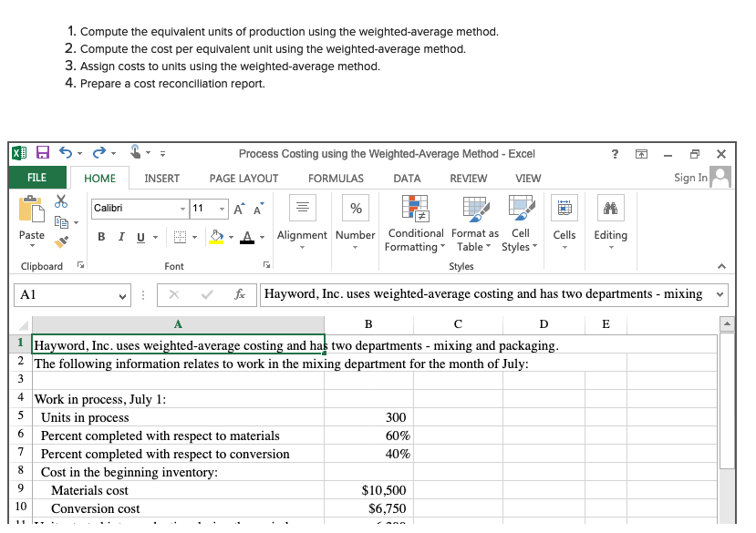Collapse the ribbon with the caret

click(x=721, y=266)
